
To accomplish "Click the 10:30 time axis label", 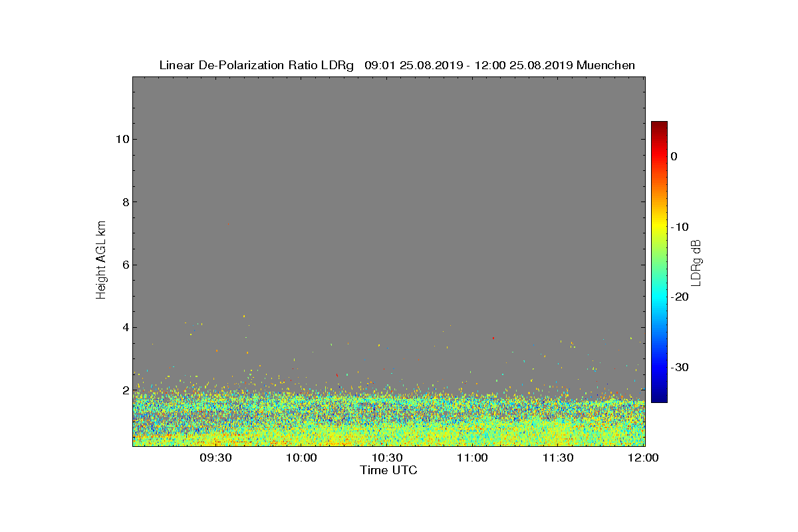I will click(x=387, y=458).
